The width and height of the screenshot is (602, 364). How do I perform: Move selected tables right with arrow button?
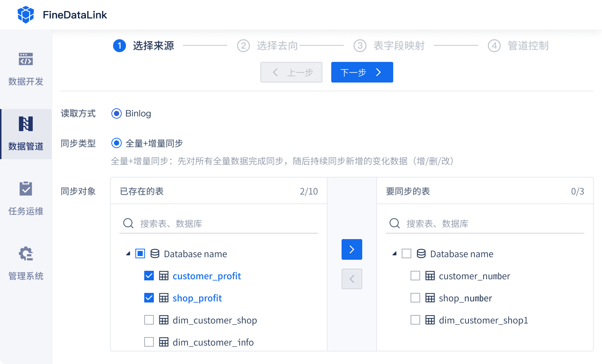(352, 249)
